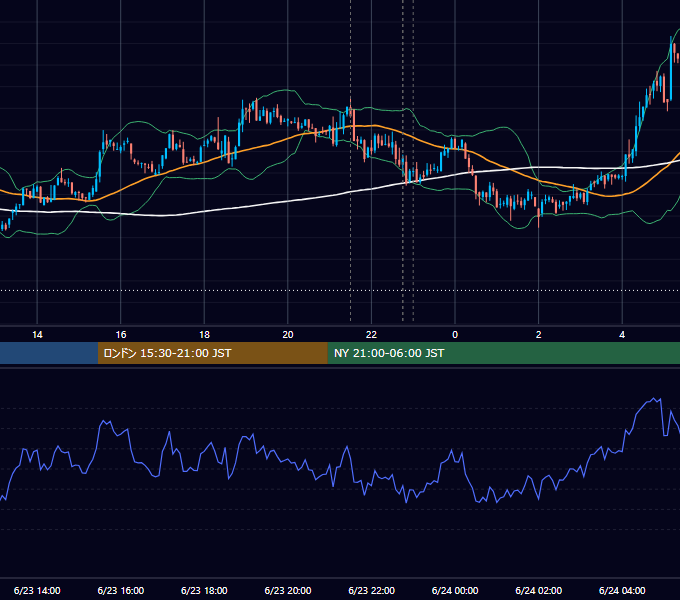This screenshot has width=680, height=600.
Task: Click the hour label 14 on time axis
Action: [x=37, y=335]
